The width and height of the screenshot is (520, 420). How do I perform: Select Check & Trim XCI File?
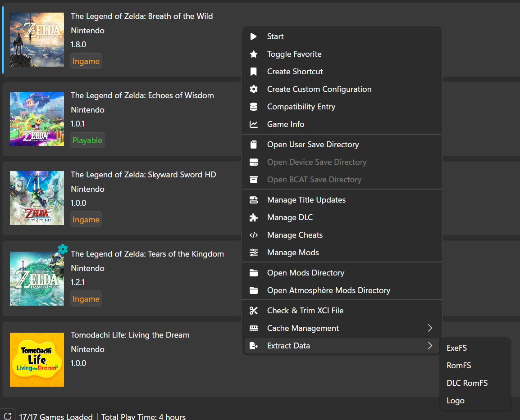[x=342, y=310]
